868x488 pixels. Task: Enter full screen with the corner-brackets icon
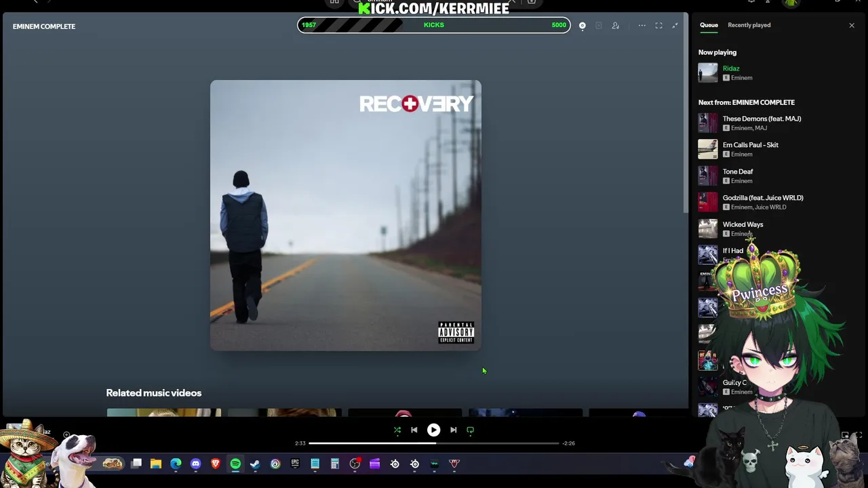pos(658,26)
